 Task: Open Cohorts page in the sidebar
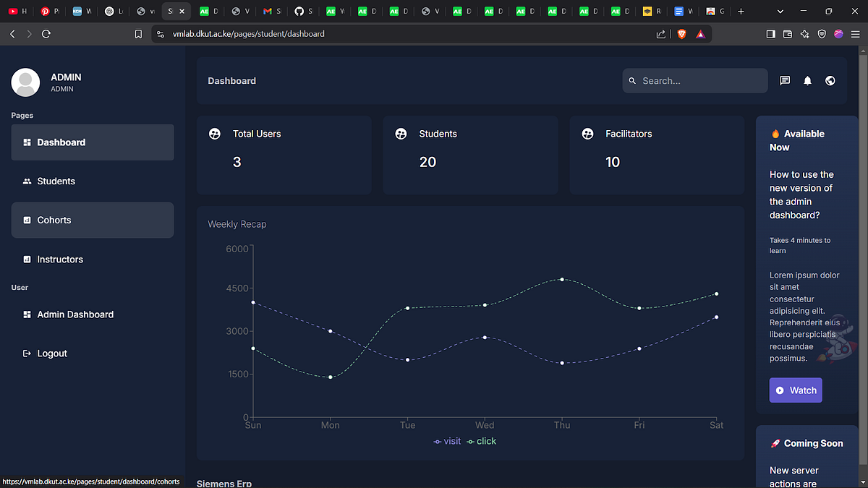pos(93,220)
